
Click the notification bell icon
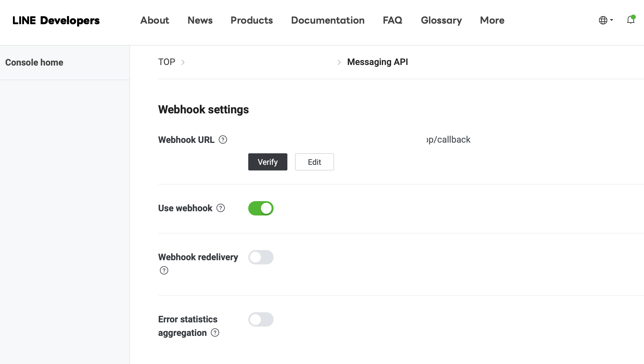tap(630, 20)
